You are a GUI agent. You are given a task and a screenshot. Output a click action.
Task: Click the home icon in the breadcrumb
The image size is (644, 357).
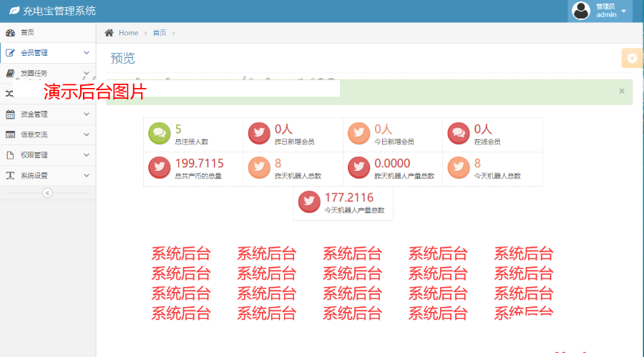point(109,33)
